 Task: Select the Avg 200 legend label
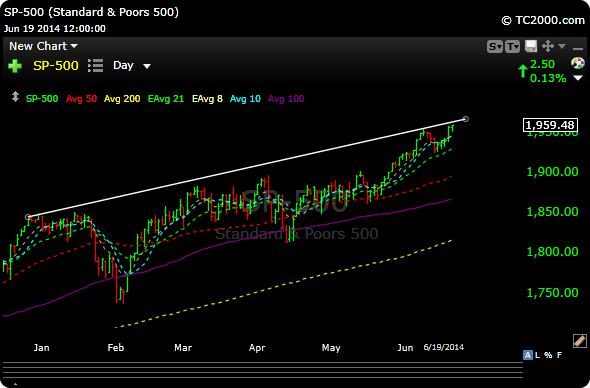pos(122,99)
